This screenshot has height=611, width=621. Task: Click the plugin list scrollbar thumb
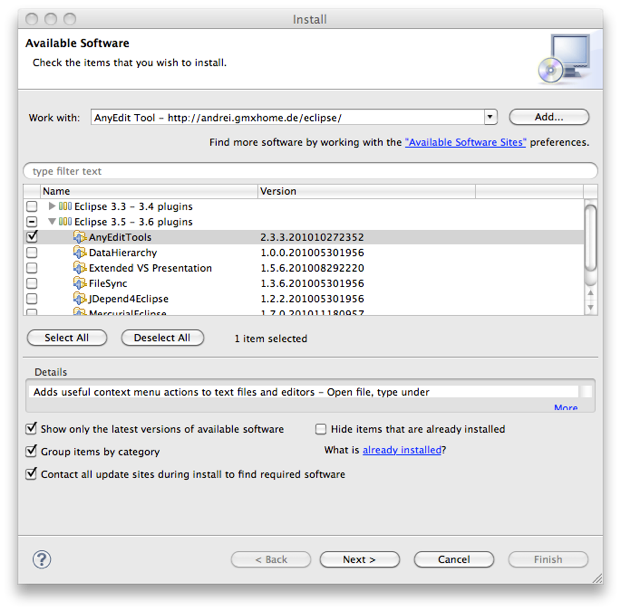pos(591,238)
